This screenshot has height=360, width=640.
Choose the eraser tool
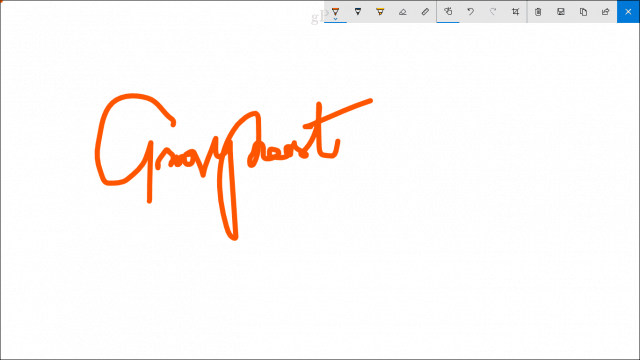click(402, 12)
